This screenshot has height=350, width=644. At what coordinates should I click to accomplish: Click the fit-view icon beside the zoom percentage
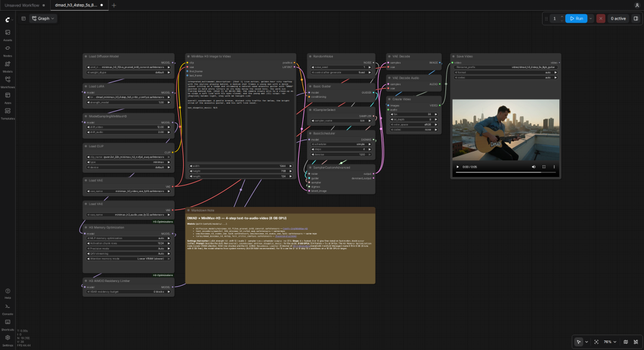596,342
